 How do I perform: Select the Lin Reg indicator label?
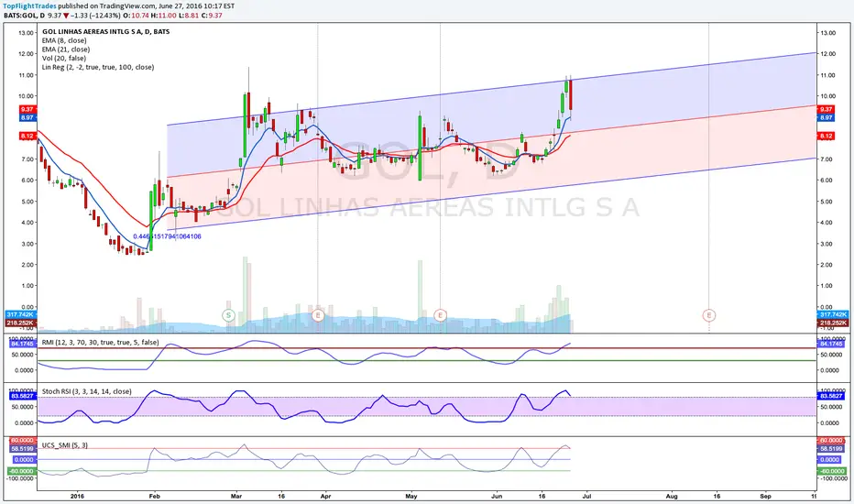click(x=98, y=67)
